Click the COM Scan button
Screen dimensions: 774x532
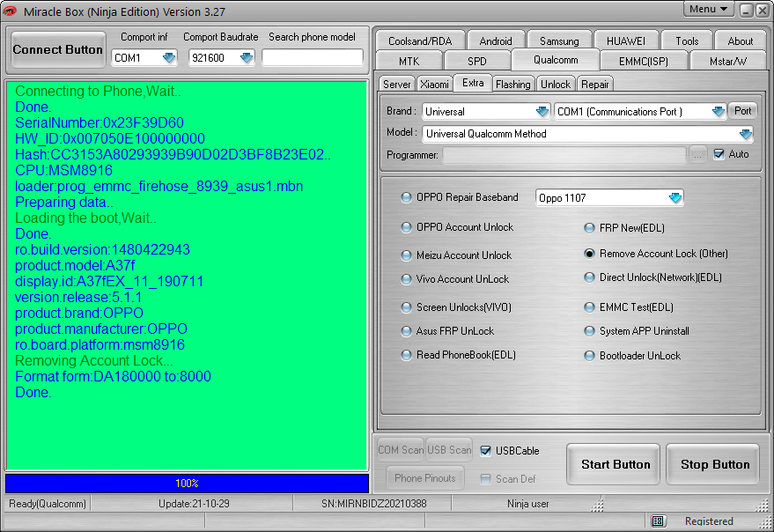401,450
